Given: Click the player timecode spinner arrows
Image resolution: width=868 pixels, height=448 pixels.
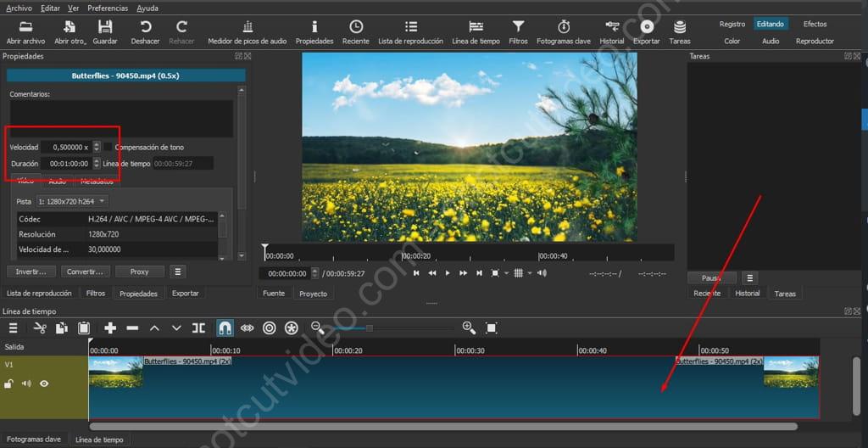Looking at the screenshot, I should pos(315,273).
